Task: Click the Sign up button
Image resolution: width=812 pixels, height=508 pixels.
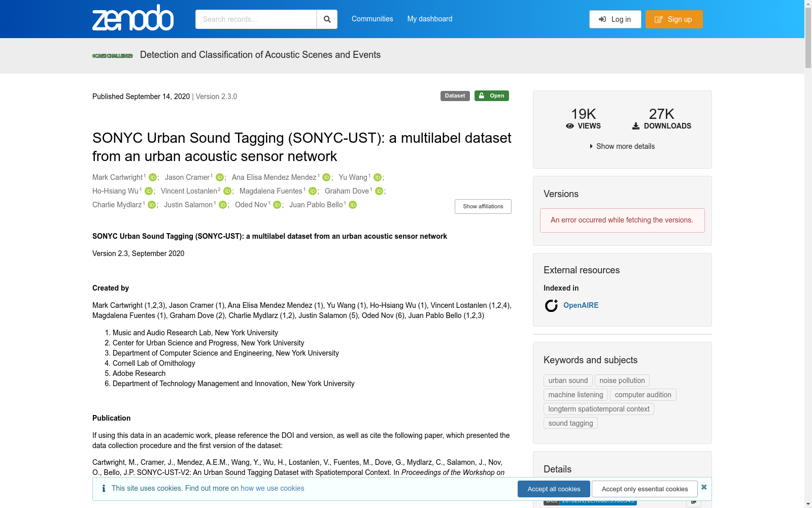Action: (674, 19)
